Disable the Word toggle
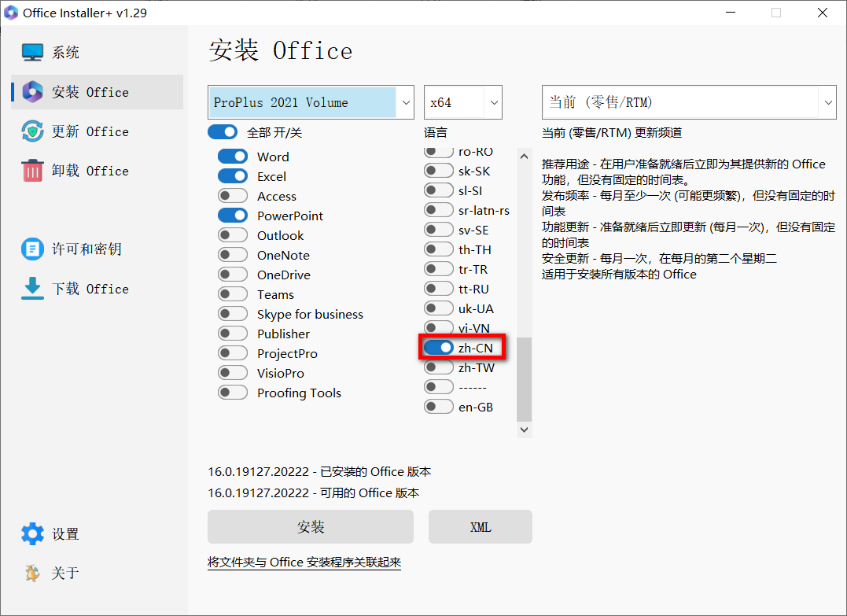 (233, 157)
